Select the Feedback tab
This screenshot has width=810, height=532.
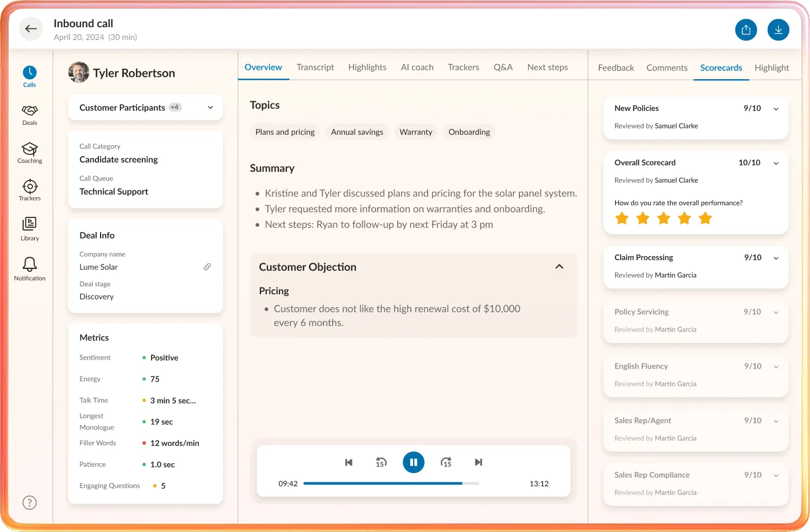616,67
